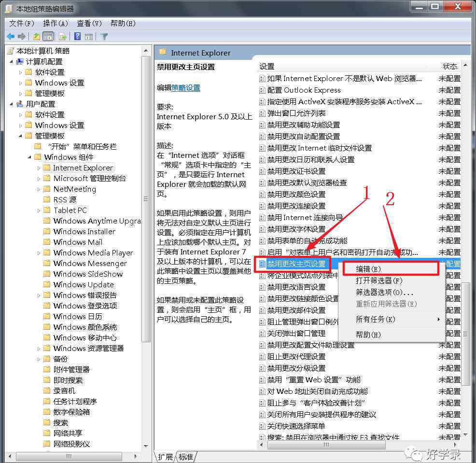Screen dimensions: 476x463
Task: Open the 操作(A) menu
Action: click(56, 23)
